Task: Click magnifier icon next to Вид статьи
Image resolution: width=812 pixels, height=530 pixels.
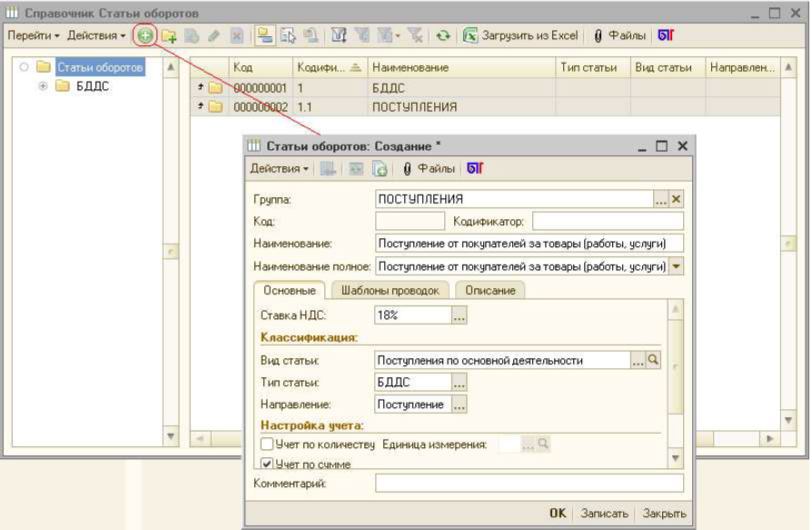Action: tap(653, 360)
